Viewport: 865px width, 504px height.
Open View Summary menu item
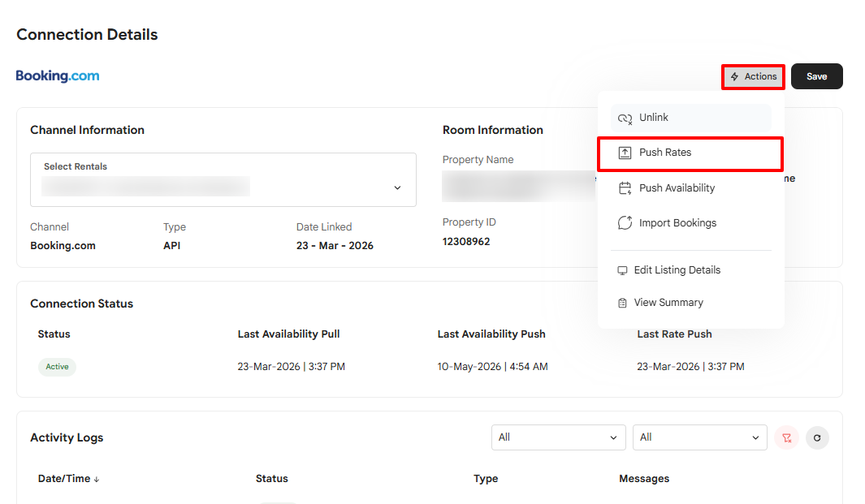(x=690, y=302)
